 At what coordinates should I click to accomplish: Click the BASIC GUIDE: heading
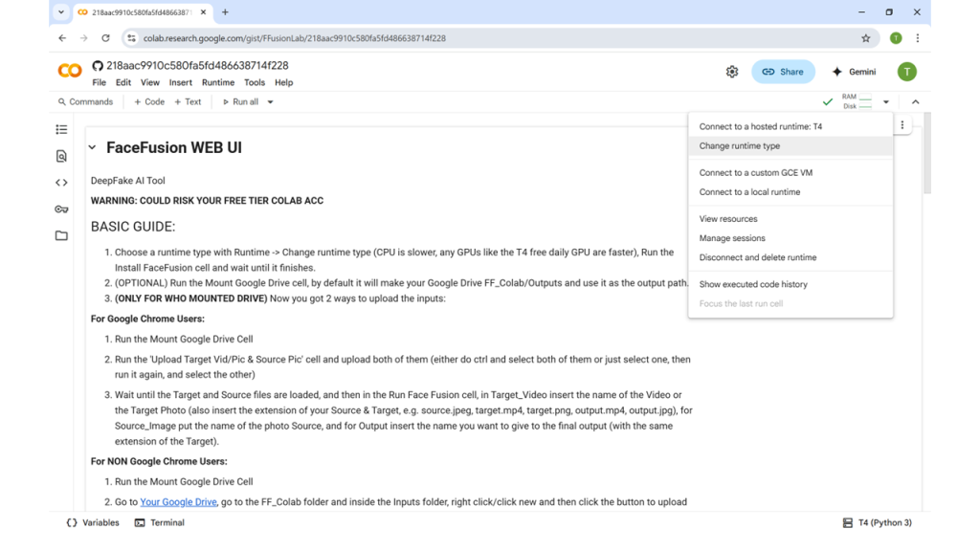click(133, 227)
